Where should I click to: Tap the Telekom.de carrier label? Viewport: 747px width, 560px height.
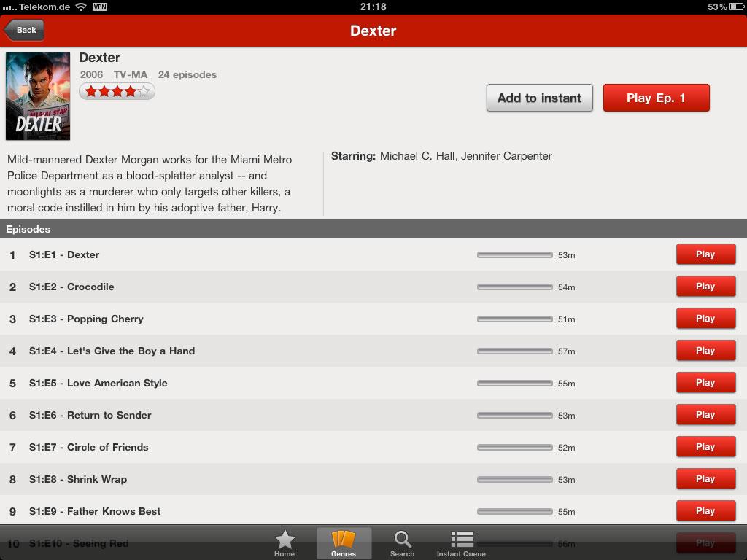pyautogui.click(x=44, y=7)
